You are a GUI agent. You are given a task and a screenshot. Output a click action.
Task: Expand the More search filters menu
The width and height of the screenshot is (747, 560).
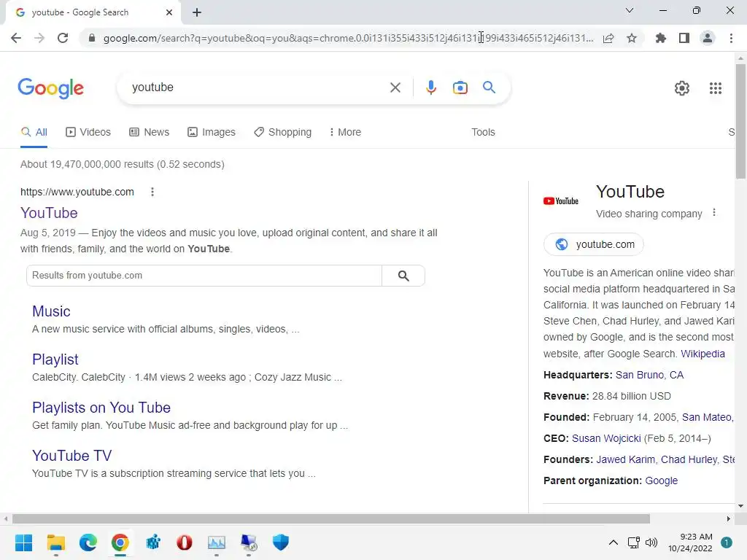tap(345, 133)
